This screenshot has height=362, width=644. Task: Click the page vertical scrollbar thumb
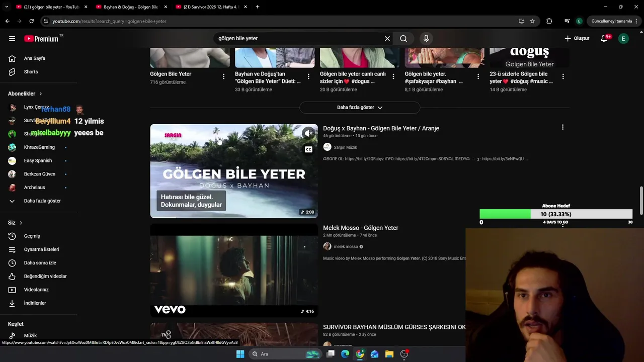641,200
